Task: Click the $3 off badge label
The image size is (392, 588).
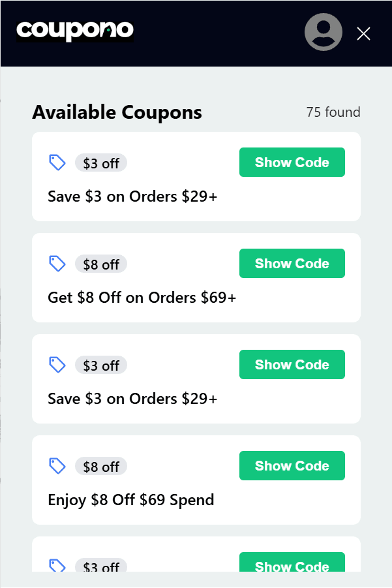Action: coord(100,162)
